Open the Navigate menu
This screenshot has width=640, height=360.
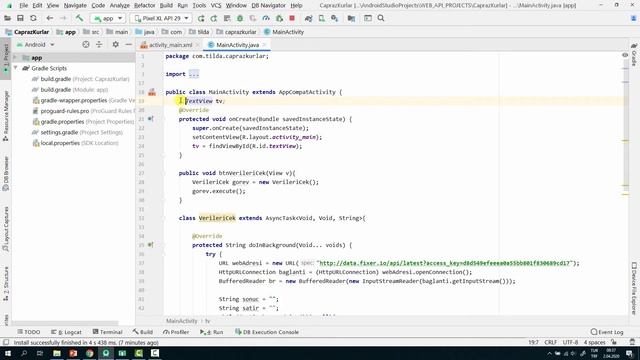pyautogui.click(x=75, y=5)
